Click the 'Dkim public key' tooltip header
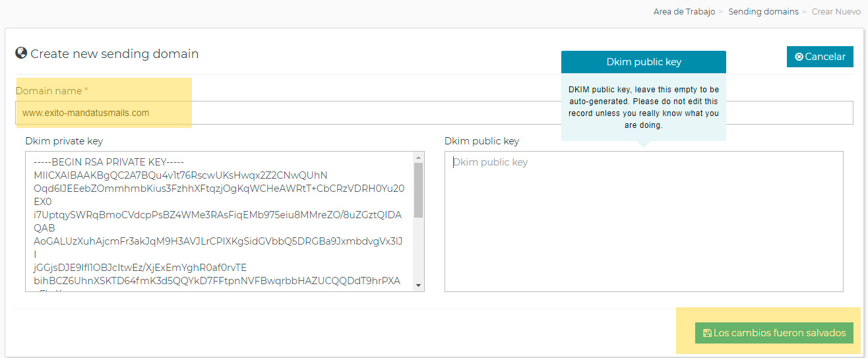Screen dimensions: 868x358 click(644, 62)
